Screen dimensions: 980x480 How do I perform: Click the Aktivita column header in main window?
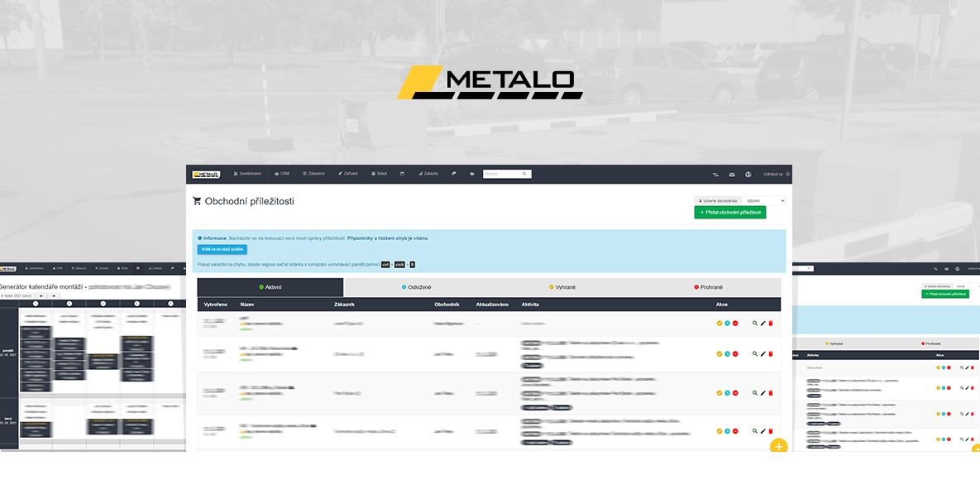point(530,305)
